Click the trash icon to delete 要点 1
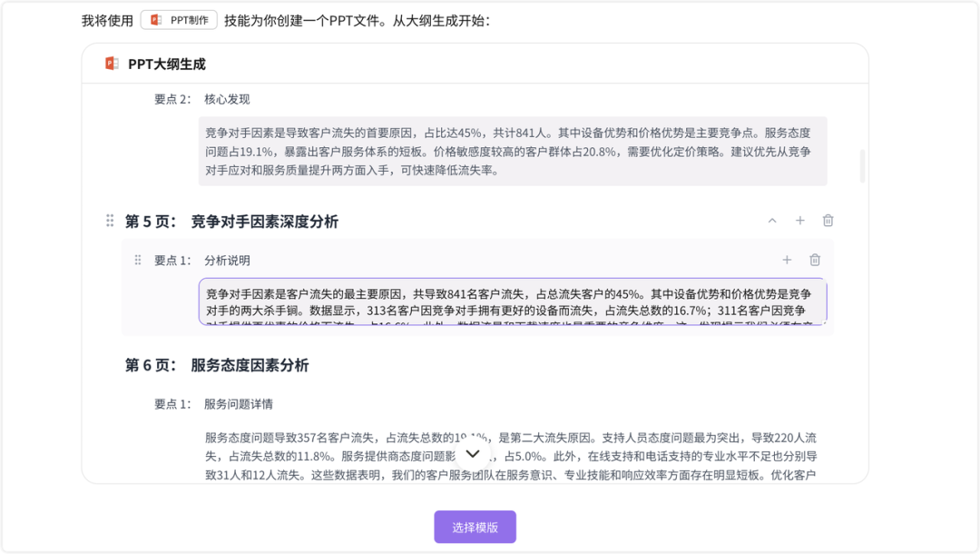The image size is (980, 554). coord(815,260)
